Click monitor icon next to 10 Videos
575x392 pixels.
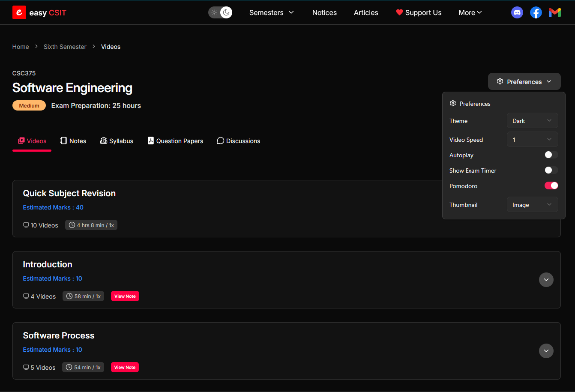[26, 225]
